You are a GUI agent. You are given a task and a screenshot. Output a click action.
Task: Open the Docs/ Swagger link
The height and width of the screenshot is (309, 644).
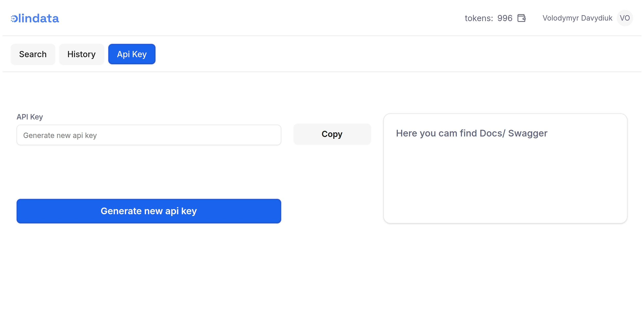click(x=472, y=133)
